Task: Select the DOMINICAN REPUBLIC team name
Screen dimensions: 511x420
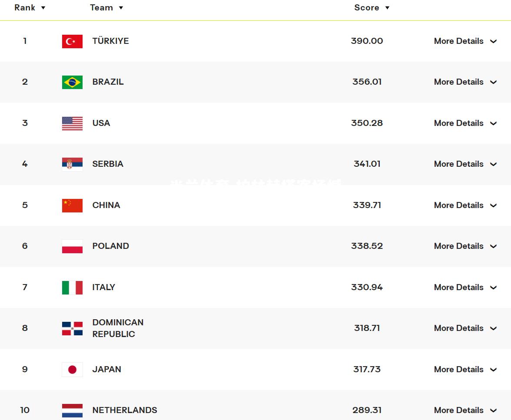Action: (x=118, y=328)
